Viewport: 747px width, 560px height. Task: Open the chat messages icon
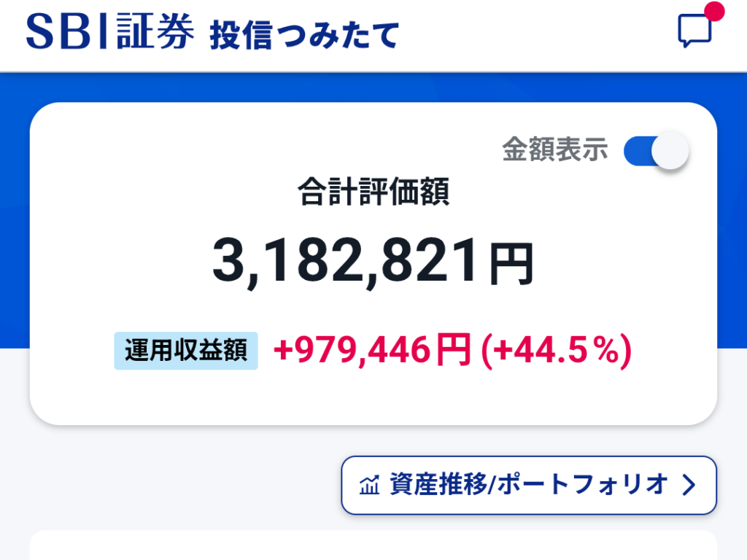tap(694, 31)
